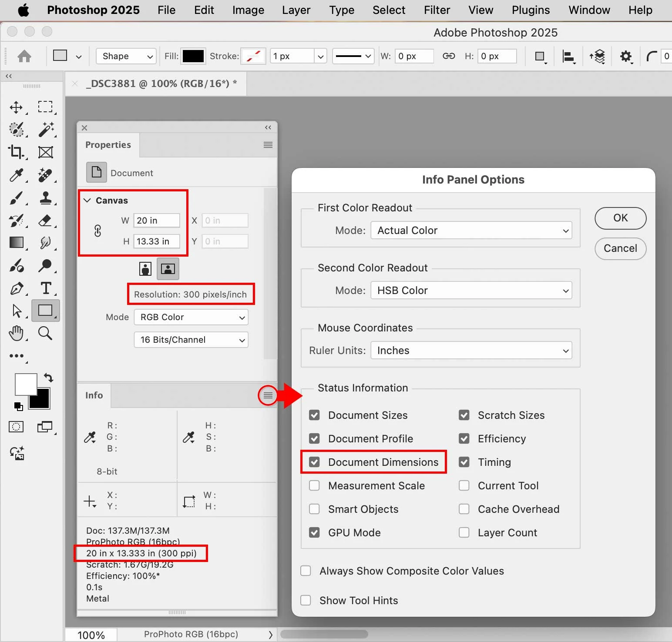Enable Layer Count checkbox
Image resolution: width=672 pixels, height=642 pixels.
(x=464, y=532)
